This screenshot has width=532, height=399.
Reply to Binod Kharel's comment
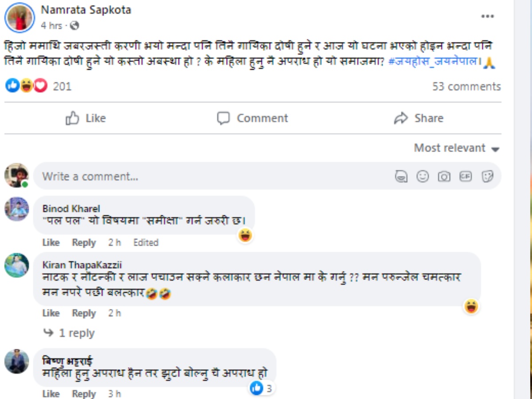[84, 243]
